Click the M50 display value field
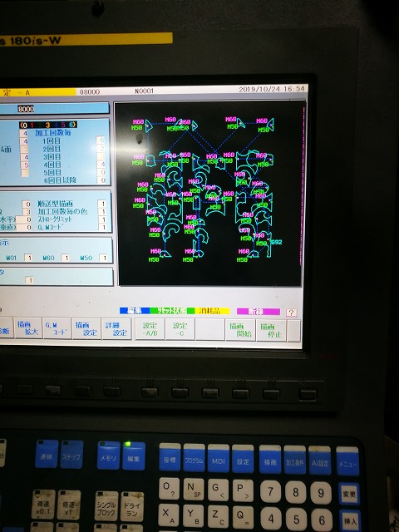 tap(103, 259)
